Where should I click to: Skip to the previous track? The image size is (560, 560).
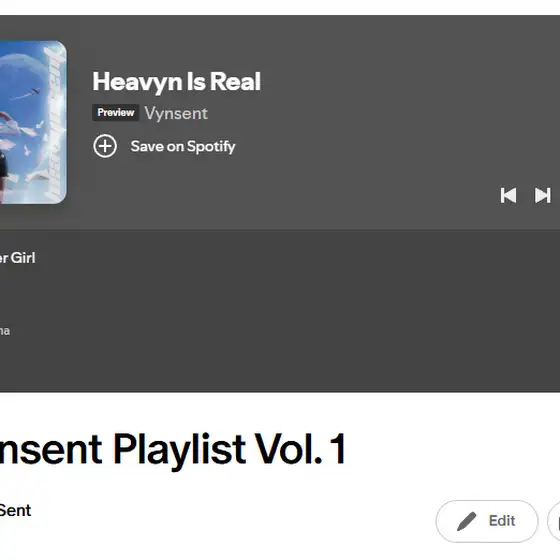coord(508,195)
